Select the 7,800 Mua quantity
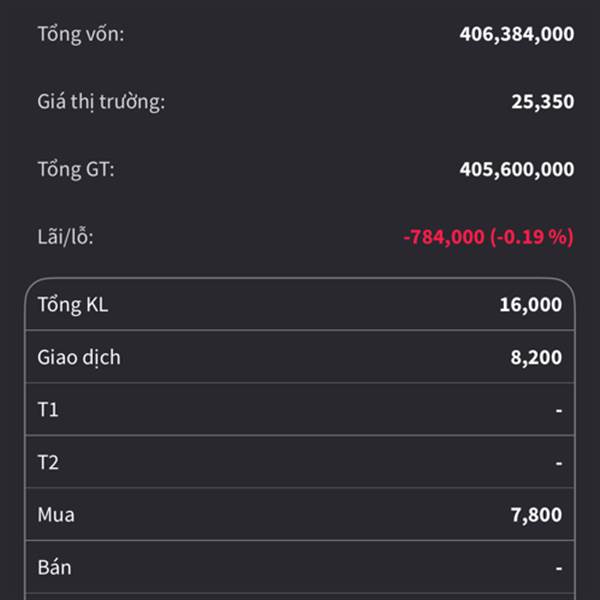Screen dimensions: 600x600 click(536, 516)
